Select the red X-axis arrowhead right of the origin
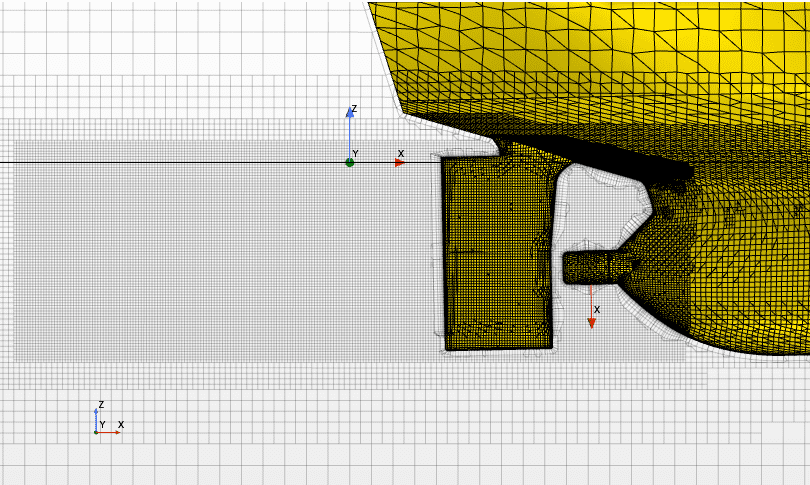 (400, 163)
